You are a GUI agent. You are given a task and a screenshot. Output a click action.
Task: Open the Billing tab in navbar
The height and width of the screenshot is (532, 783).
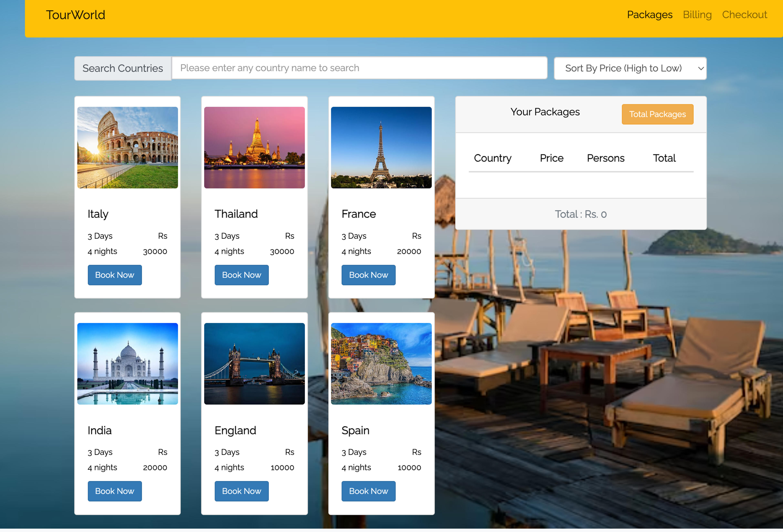(x=697, y=15)
